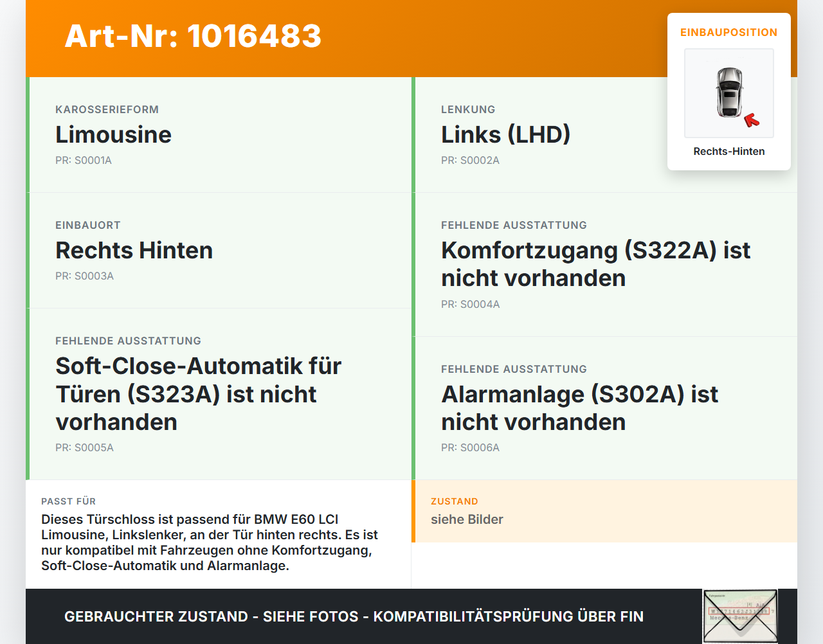
Task: Click the PR: S0006A code
Action: click(x=470, y=447)
